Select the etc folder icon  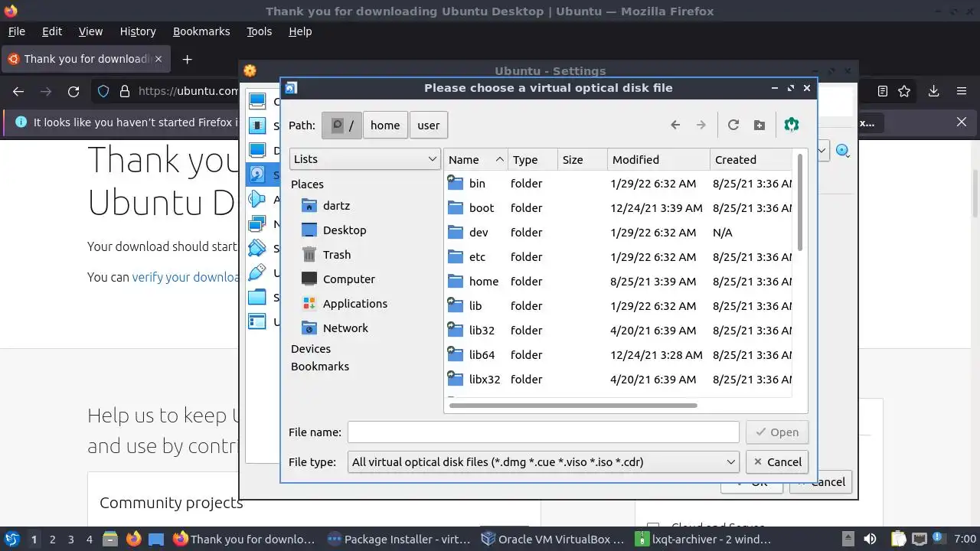(456, 256)
